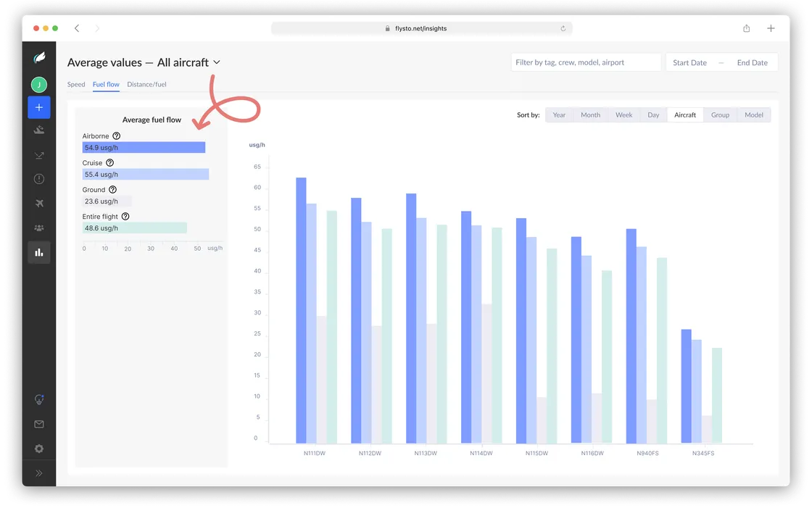This screenshot has width=812, height=516.
Task: Click the N345FS axis label
Action: pyautogui.click(x=703, y=454)
